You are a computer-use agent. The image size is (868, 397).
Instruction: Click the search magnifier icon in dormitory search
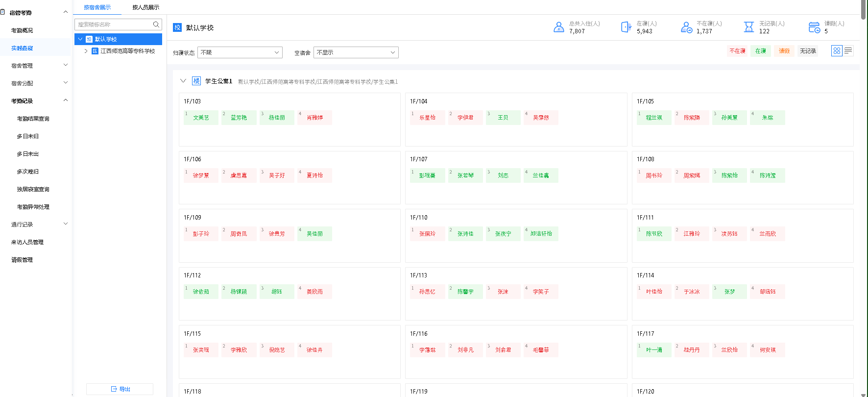[156, 25]
